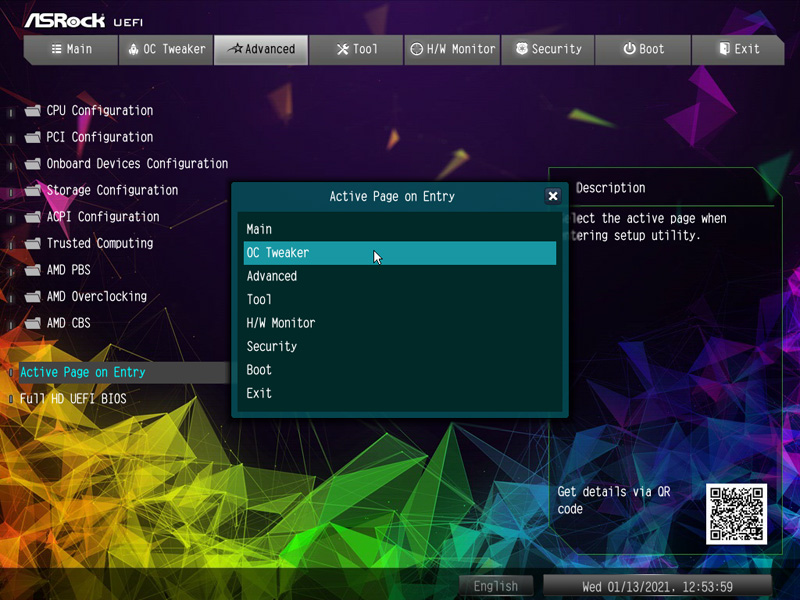Screen dimensions: 800x600
Task: Go to the H/W Monitor tab
Action: click(x=452, y=49)
